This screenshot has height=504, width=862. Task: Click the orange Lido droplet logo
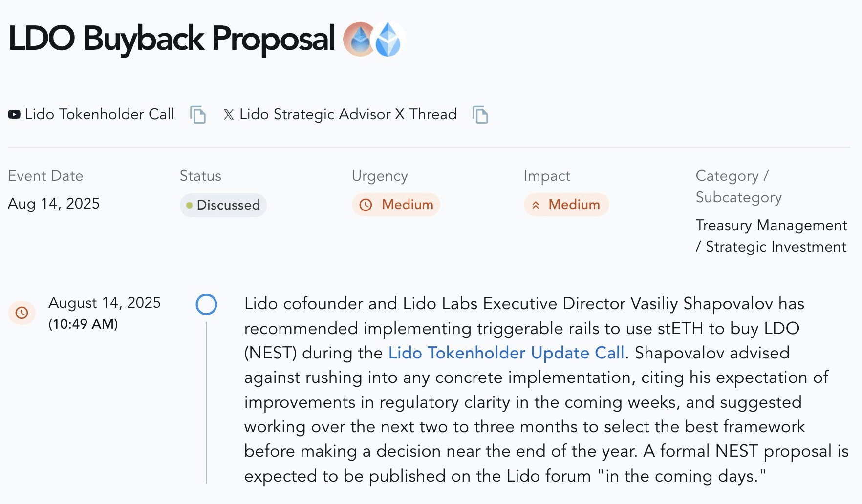coord(360,39)
